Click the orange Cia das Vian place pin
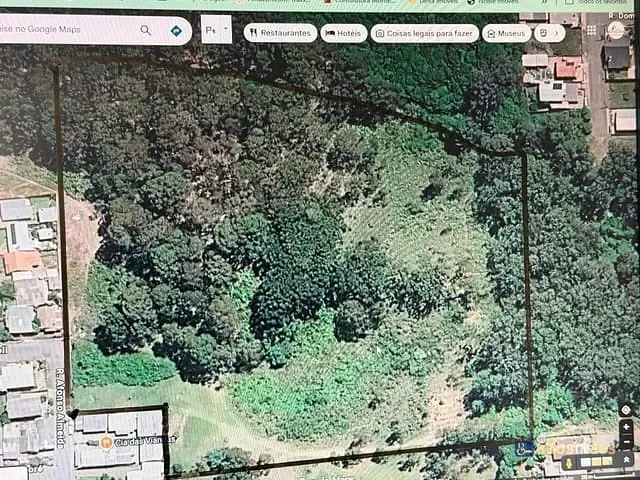The image size is (640, 480). tap(106, 442)
